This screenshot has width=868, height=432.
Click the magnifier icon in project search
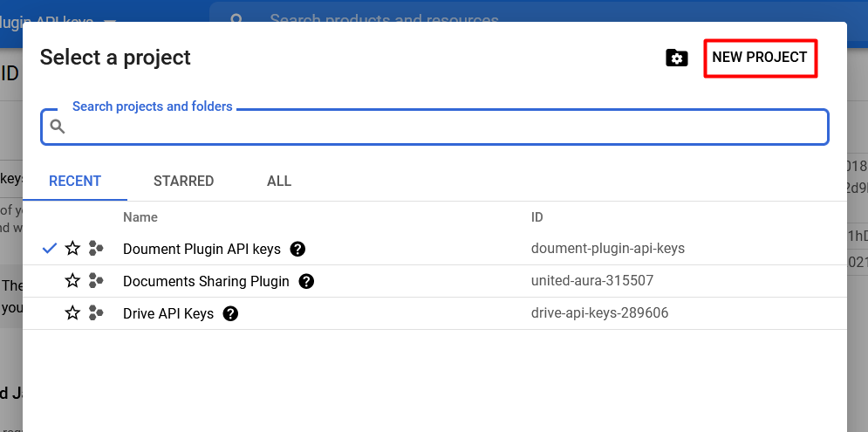click(58, 127)
